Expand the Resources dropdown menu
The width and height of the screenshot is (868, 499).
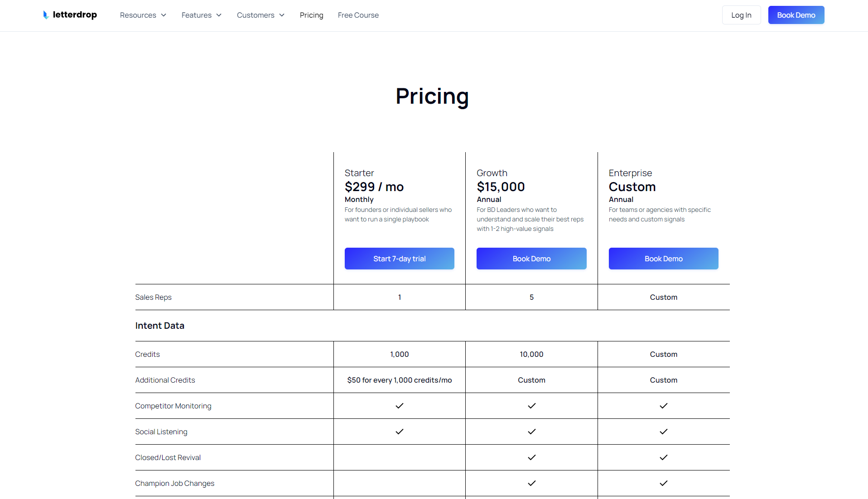point(143,15)
